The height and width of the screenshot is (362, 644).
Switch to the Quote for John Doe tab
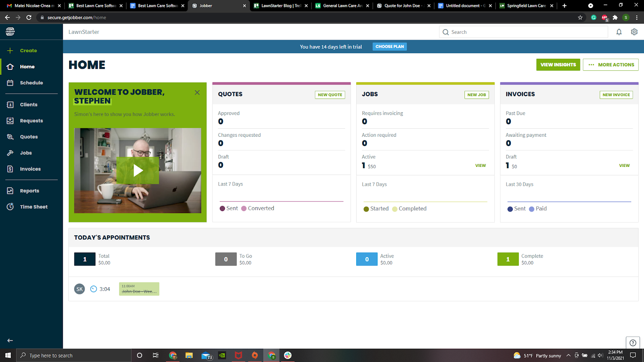click(x=402, y=6)
